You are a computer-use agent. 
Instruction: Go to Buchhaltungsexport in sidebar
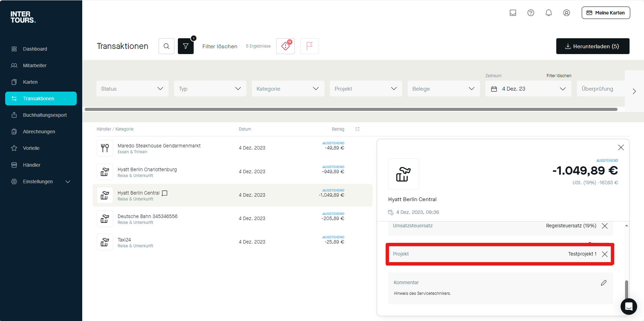45,115
